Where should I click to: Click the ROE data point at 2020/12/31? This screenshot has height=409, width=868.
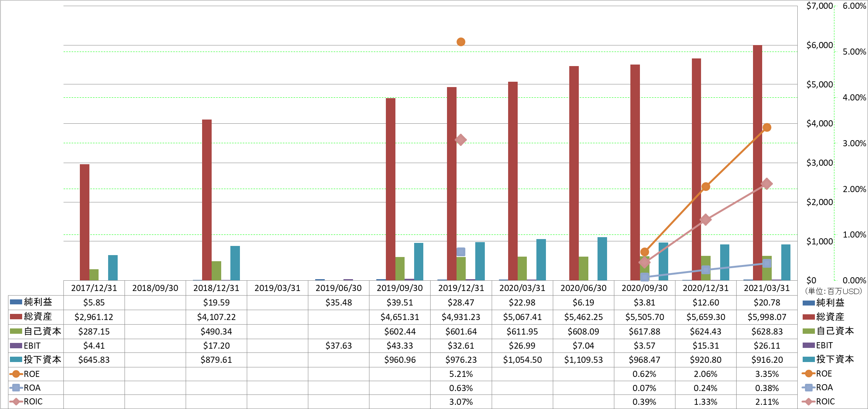click(706, 187)
